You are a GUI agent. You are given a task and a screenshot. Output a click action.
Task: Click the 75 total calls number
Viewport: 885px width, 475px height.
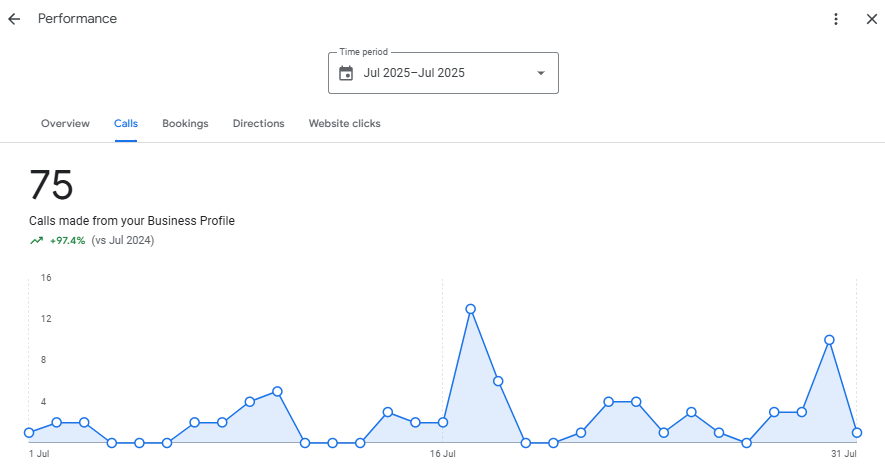[51, 186]
